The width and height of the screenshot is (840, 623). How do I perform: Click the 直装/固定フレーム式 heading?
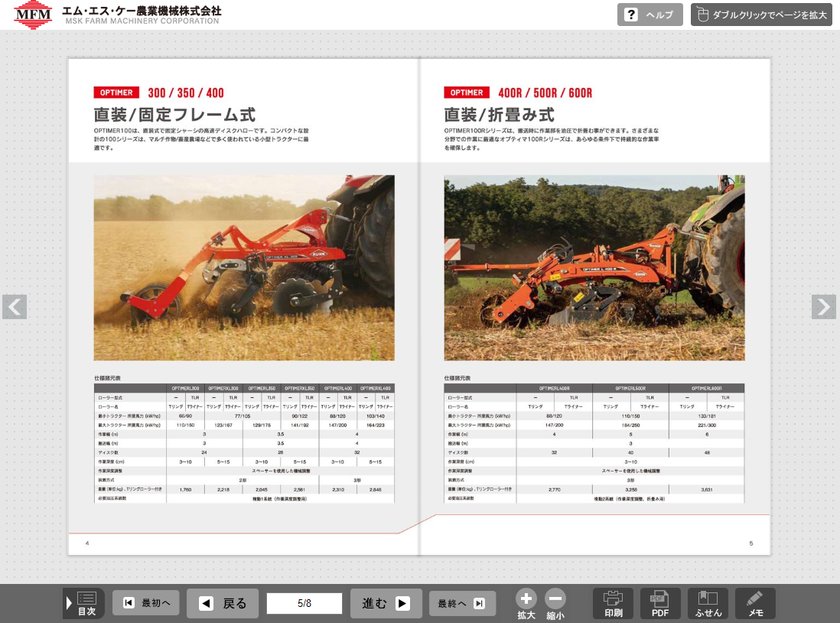[x=174, y=114]
